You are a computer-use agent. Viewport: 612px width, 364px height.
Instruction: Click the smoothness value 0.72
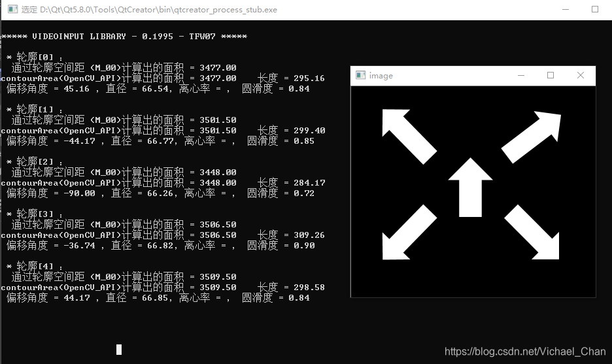click(x=304, y=193)
